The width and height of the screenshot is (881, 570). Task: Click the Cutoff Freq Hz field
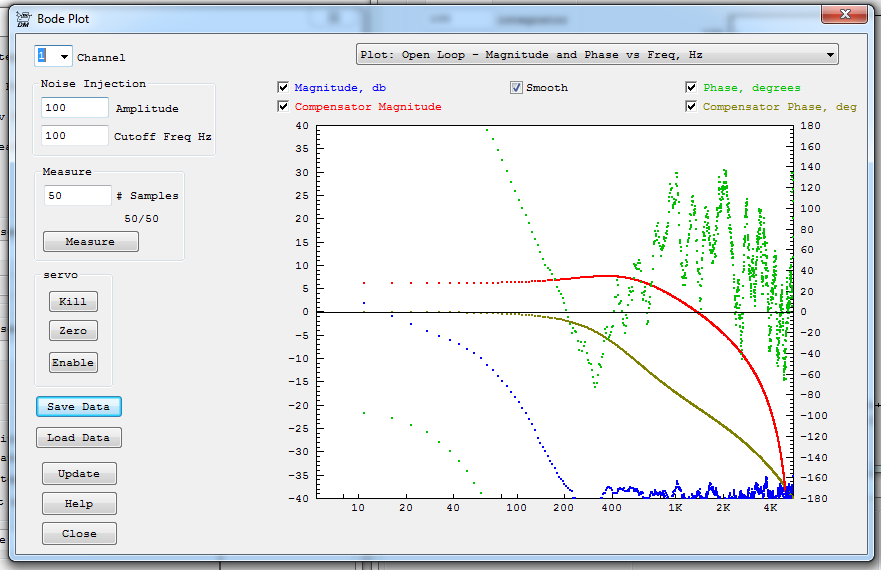75,136
